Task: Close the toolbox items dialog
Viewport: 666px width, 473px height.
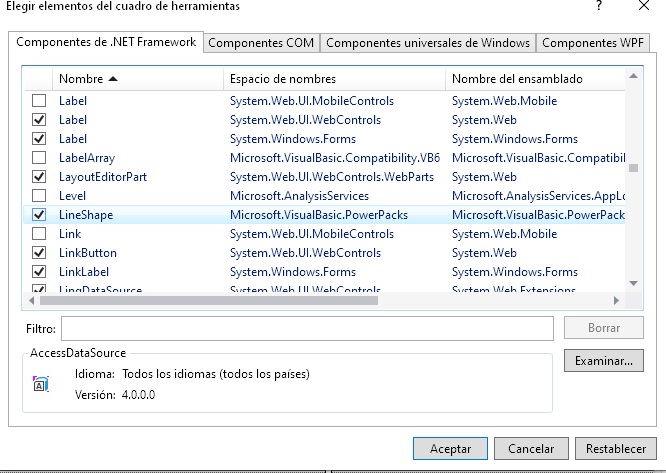Action: [644, 6]
